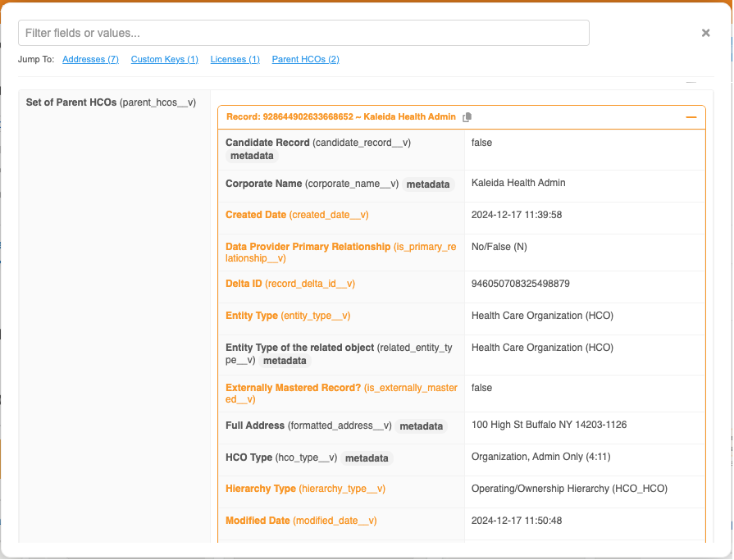Click metadata tag beside Corporate Name
Image resolution: width=734 pixels, height=560 pixels.
pos(428,184)
